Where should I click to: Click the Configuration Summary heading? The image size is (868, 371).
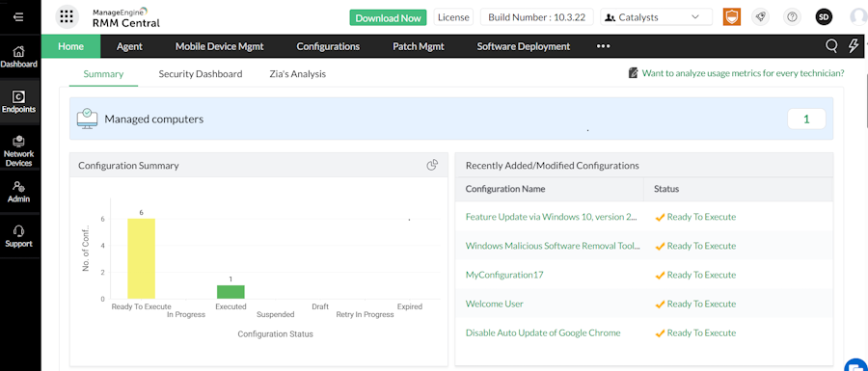(x=128, y=166)
